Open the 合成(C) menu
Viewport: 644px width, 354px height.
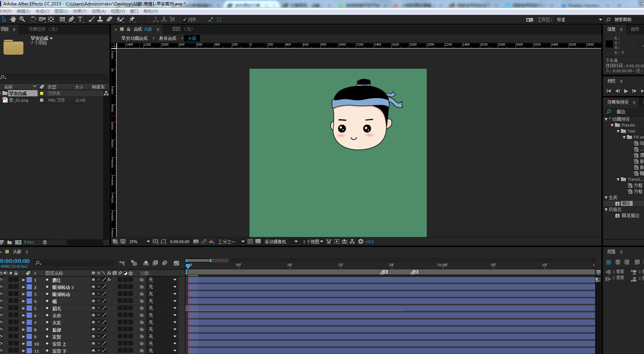tap(43, 11)
